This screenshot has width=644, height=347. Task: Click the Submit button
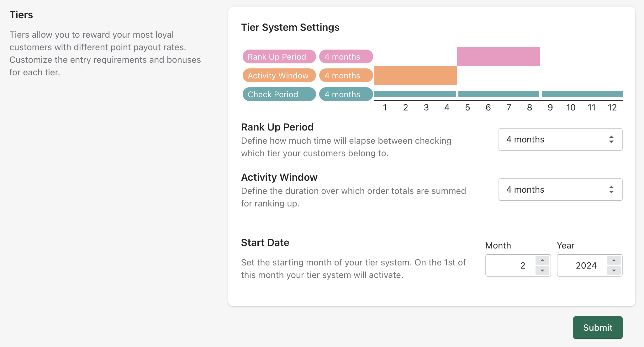point(598,328)
